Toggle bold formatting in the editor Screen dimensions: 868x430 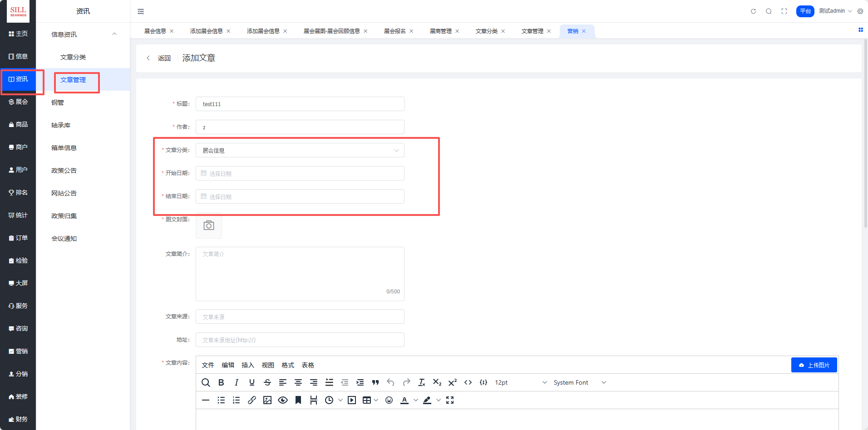coord(221,382)
